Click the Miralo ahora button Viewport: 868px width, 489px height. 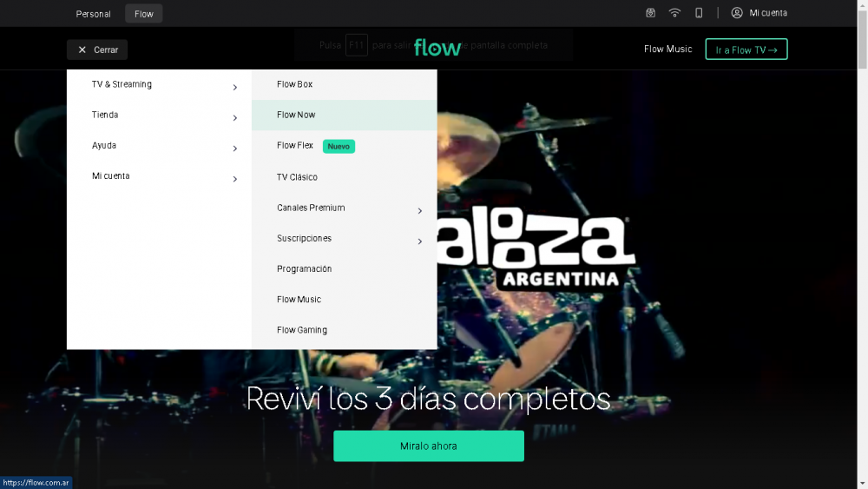(429, 446)
